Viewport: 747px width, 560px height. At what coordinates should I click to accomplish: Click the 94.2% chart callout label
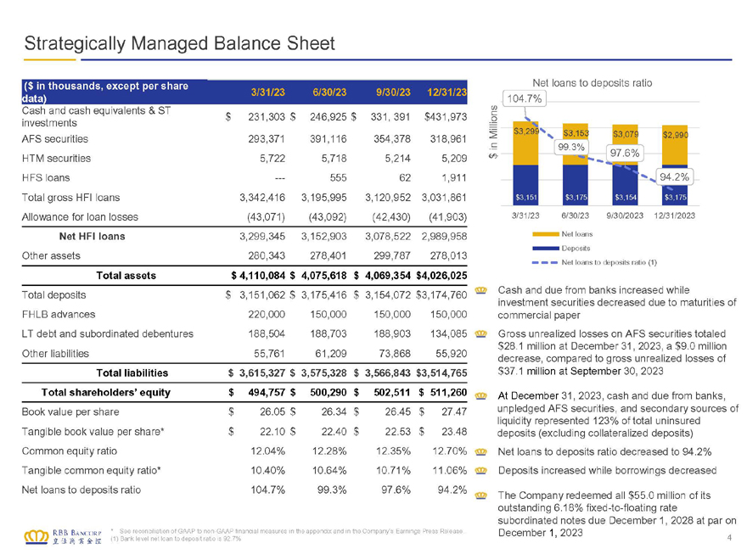click(x=674, y=177)
